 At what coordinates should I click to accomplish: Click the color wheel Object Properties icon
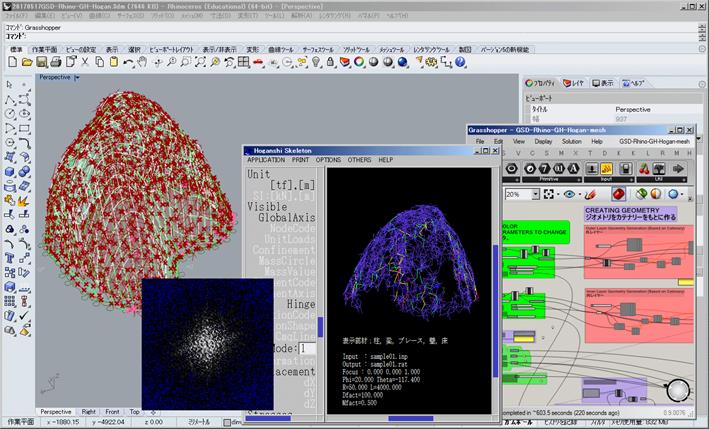[x=359, y=62]
